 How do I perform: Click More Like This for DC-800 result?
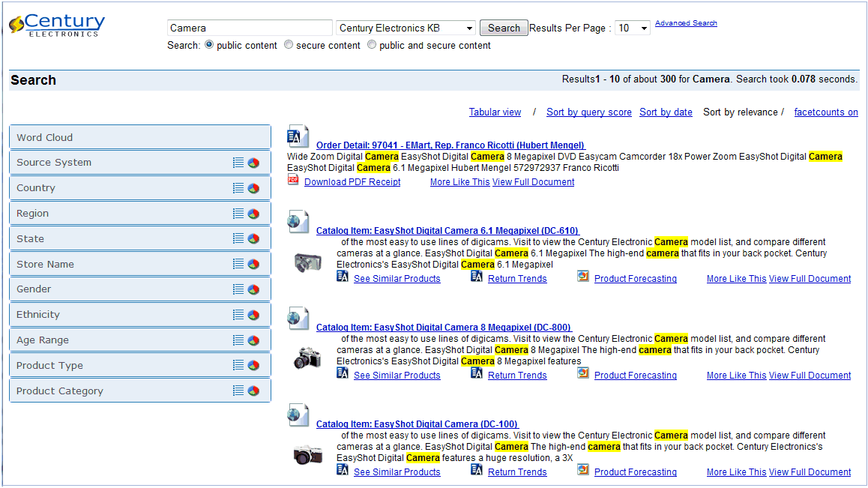pos(736,375)
